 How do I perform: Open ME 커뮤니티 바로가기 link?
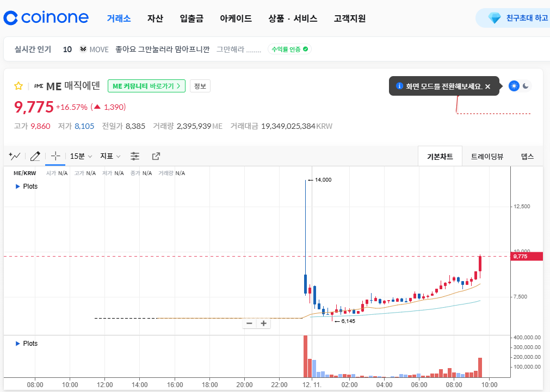coord(147,86)
